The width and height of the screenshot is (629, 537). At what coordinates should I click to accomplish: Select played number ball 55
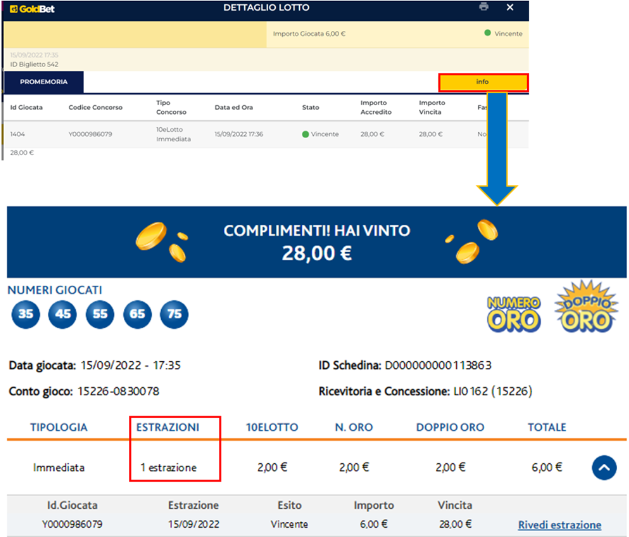pyautogui.click(x=100, y=314)
